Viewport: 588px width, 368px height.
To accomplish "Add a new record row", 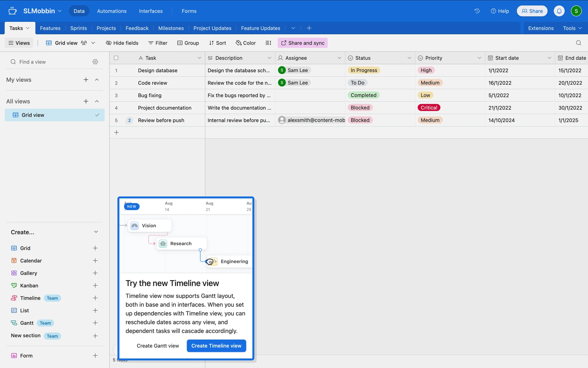I will pyautogui.click(x=116, y=132).
